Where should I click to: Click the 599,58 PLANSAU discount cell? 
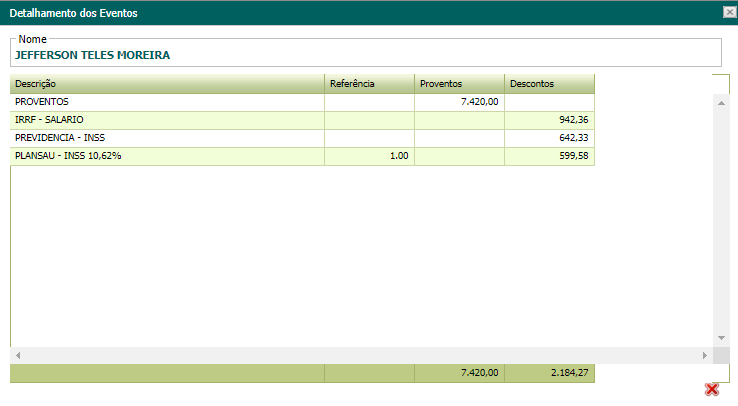549,156
